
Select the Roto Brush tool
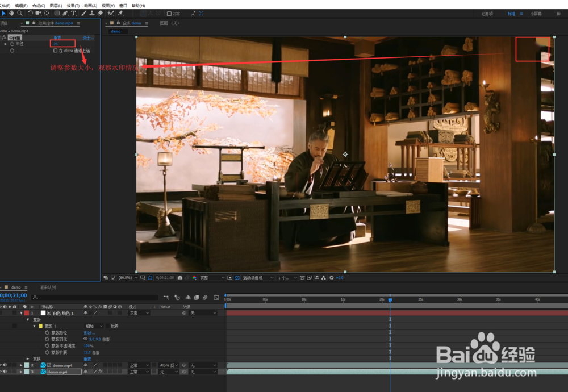point(111,14)
